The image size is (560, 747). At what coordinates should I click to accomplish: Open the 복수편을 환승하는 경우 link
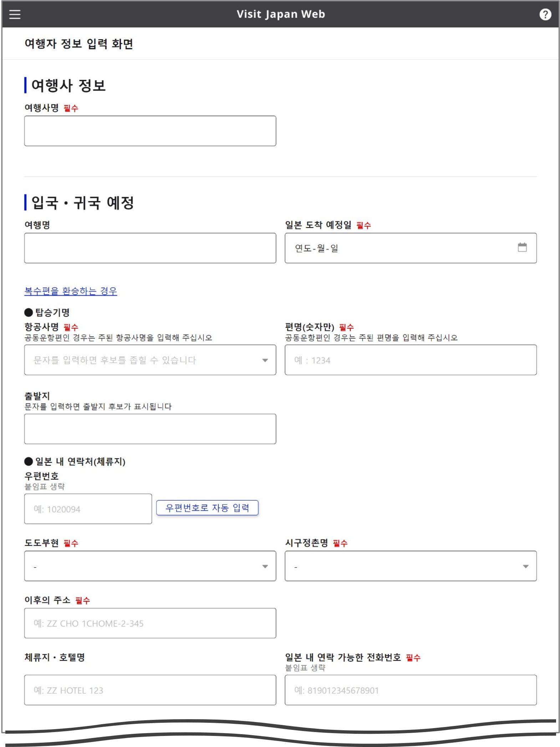(71, 291)
